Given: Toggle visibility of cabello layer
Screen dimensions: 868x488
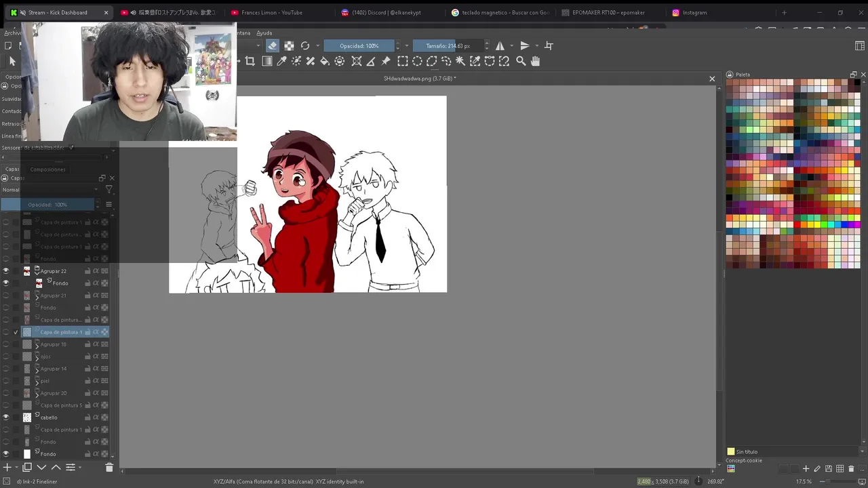Looking at the screenshot, I should click(6, 417).
